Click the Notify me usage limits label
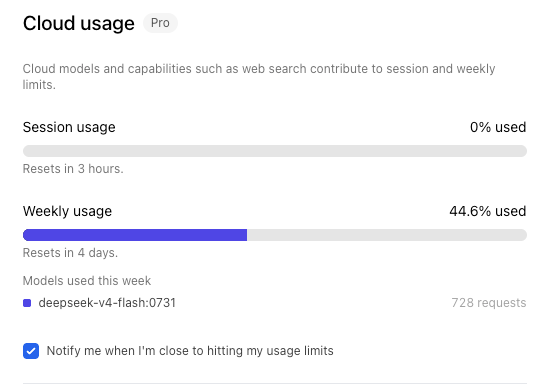560x392 pixels. point(190,351)
